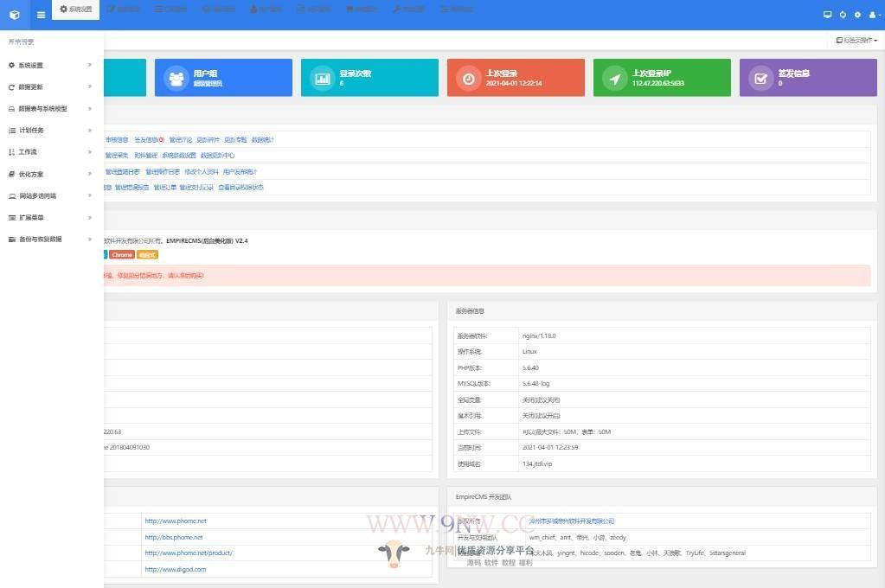Click the icon beside 扩展菜单
The width and height of the screenshot is (885, 588).
coord(12,218)
